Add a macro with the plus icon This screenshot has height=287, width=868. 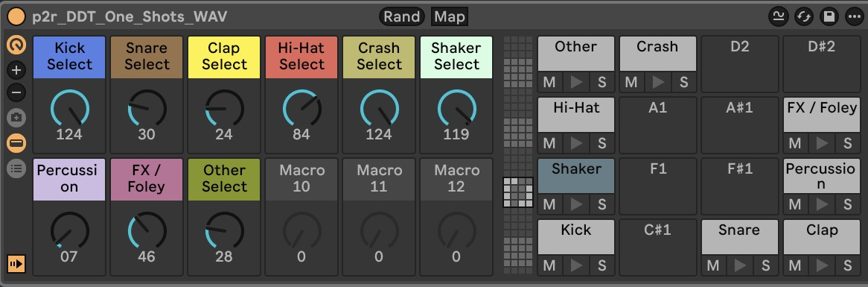(16, 70)
